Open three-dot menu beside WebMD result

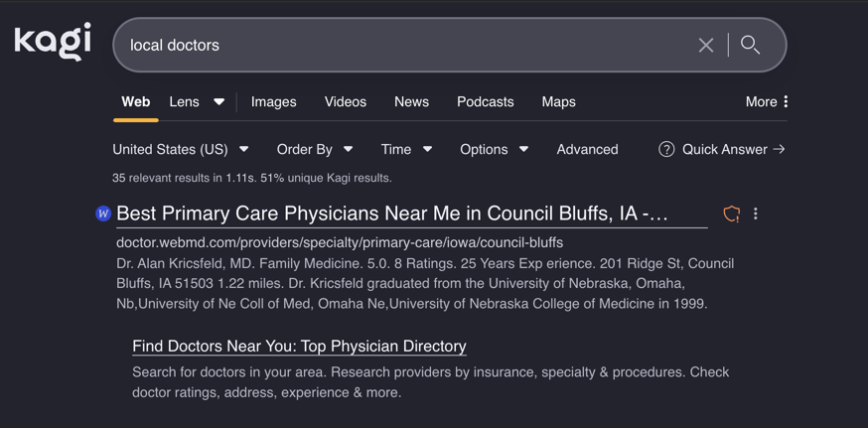coord(756,214)
